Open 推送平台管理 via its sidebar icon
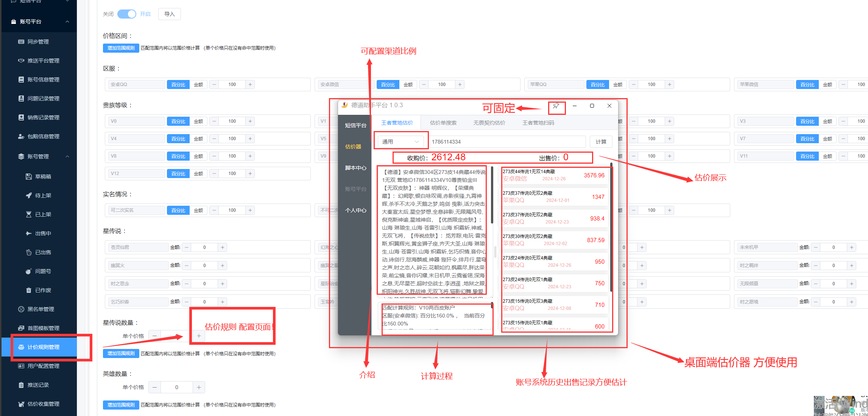This screenshot has height=416, width=868. pyautogui.click(x=21, y=61)
